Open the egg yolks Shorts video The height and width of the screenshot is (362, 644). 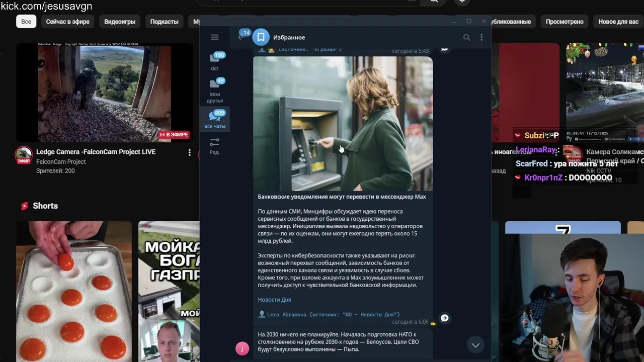pos(73,291)
